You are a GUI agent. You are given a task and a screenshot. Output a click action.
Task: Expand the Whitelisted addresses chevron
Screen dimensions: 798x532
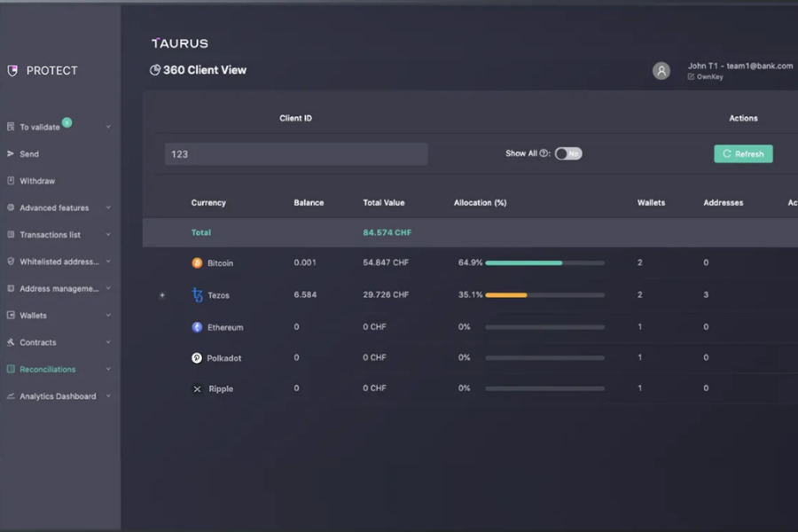click(108, 262)
